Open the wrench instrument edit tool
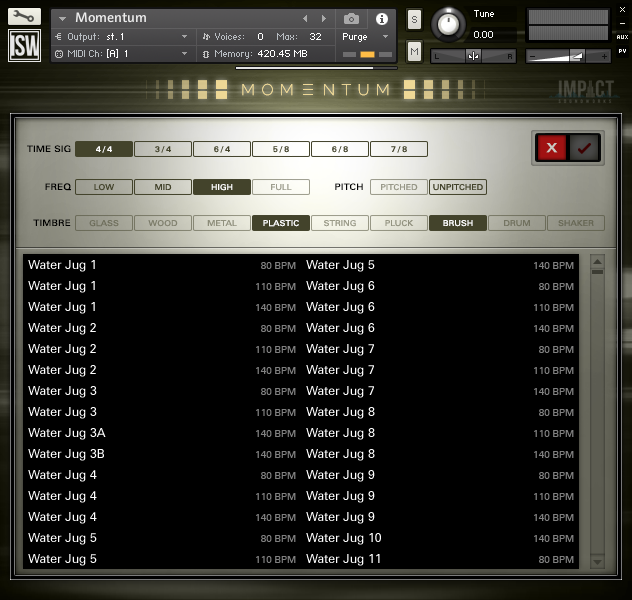 [24, 17]
